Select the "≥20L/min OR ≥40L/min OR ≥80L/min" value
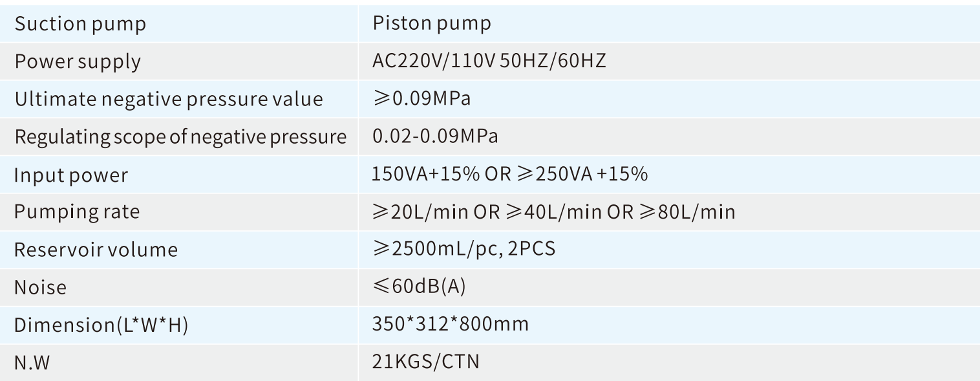This screenshot has width=980, height=381. pyautogui.click(x=554, y=212)
